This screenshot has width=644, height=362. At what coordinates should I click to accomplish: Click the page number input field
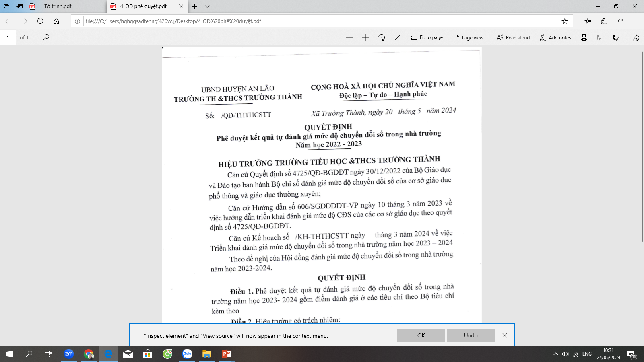point(8,37)
